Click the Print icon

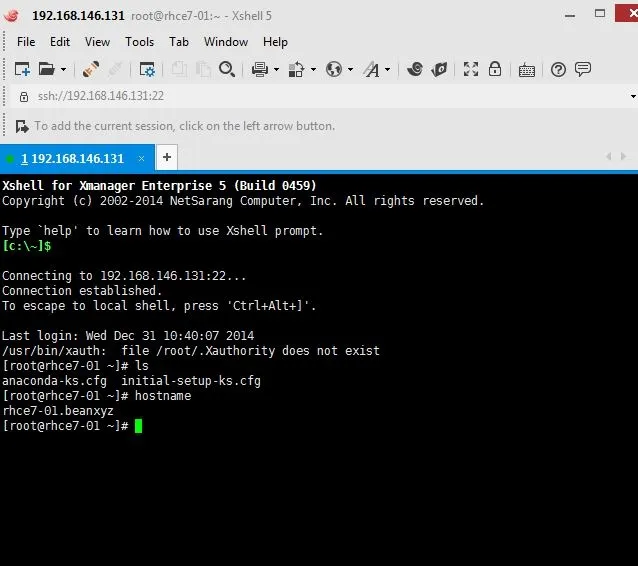[x=260, y=69]
